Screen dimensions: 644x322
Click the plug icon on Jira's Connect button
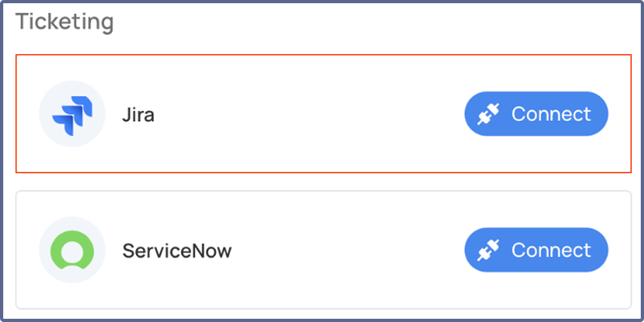coord(489,114)
